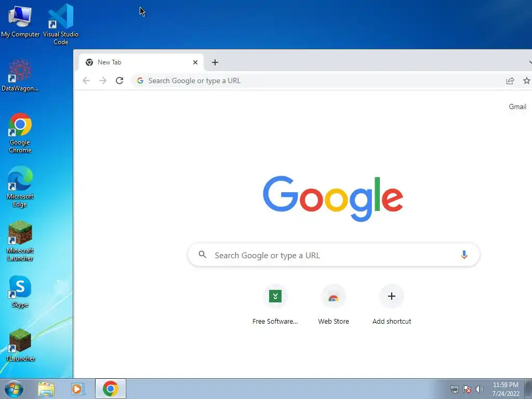532x399 pixels.
Task: Select the Minecraft Launcher desktop icon
Action: coord(20,241)
